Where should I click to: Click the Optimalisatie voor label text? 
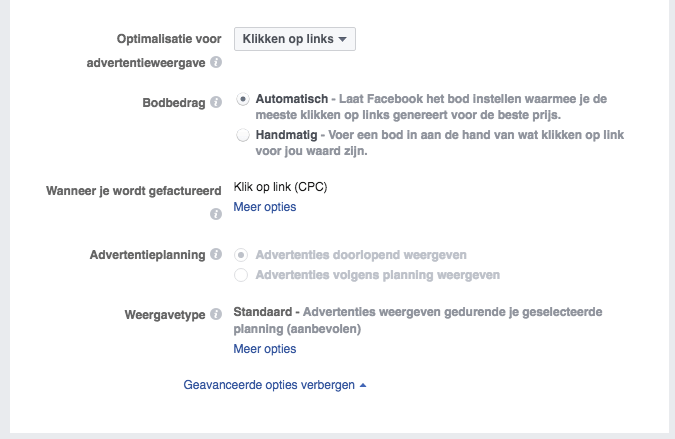click(x=168, y=38)
